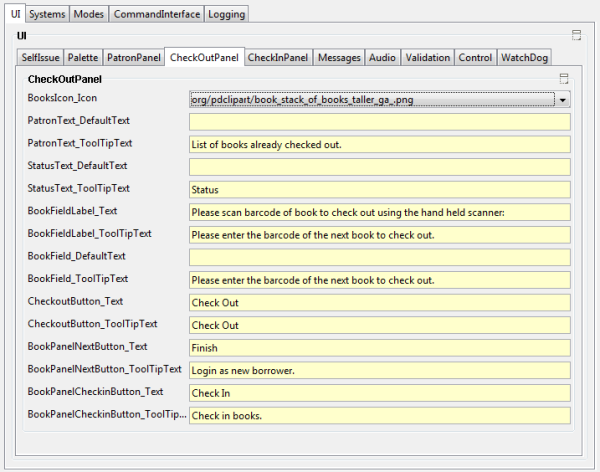Open the Modes tab
This screenshot has height=472, width=600.
[x=88, y=14]
